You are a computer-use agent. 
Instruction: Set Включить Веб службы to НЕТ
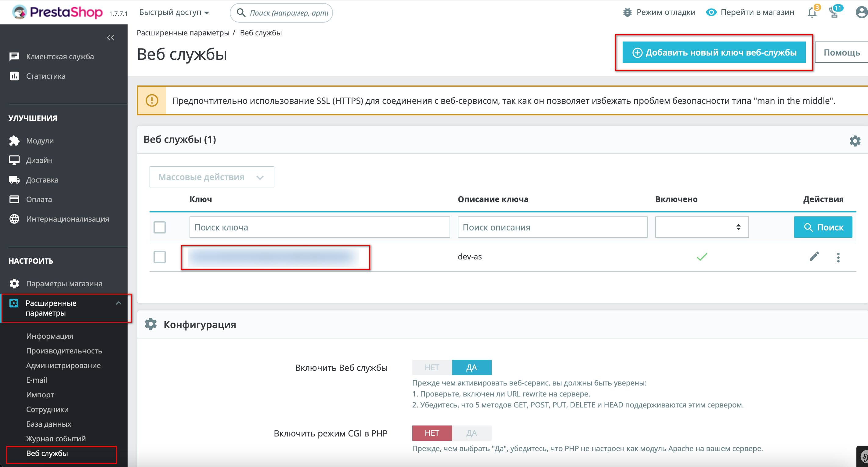[x=432, y=367]
